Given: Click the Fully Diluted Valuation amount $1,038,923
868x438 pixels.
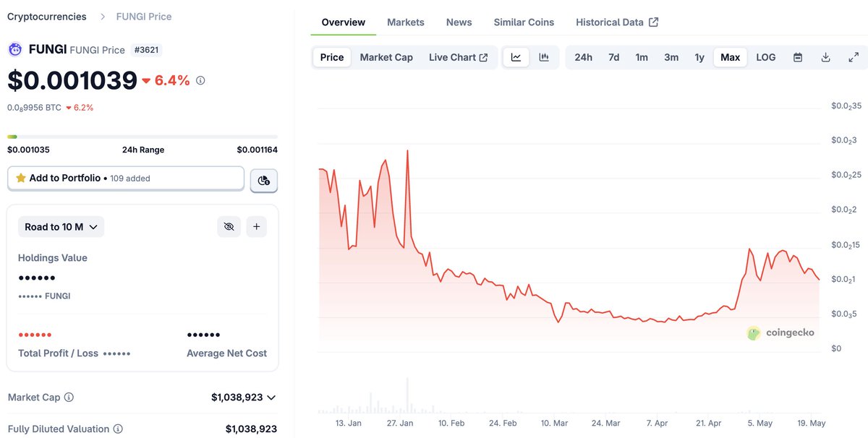Looking at the screenshot, I should pyautogui.click(x=251, y=429).
